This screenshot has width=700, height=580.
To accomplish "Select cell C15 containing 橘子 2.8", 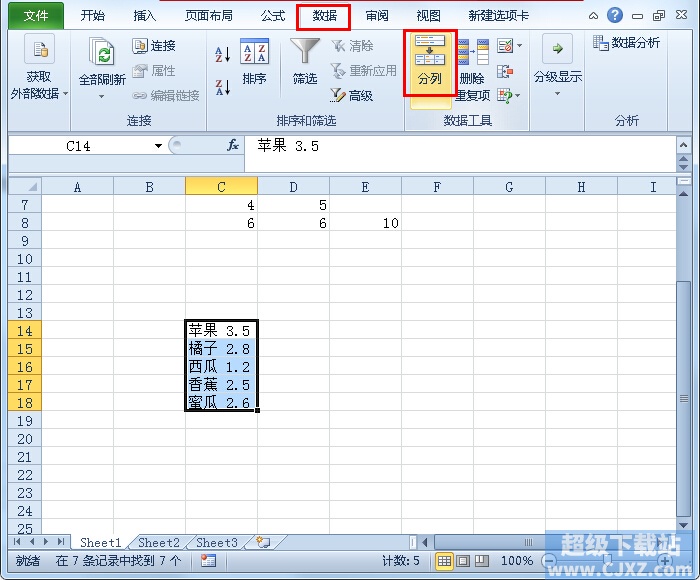I will (x=221, y=348).
